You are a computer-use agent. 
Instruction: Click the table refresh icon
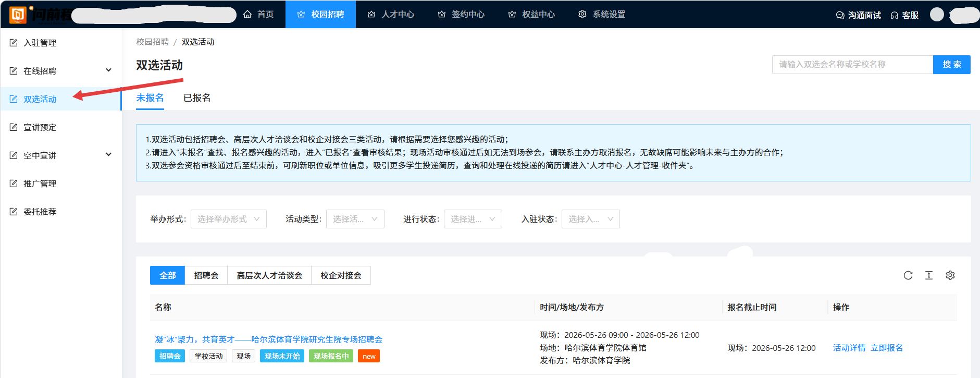click(x=908, y=275)
